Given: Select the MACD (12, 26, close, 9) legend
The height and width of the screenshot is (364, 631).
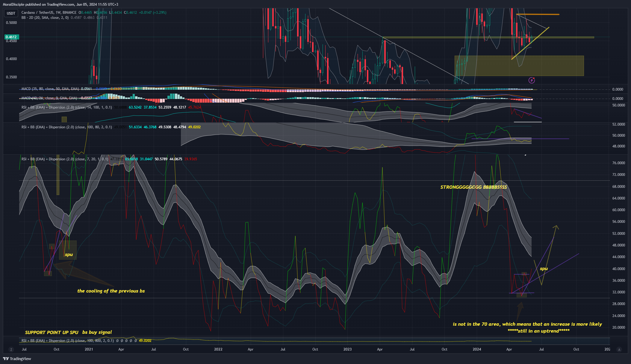Looking at the screenshot, I should [x=49, y=98].
